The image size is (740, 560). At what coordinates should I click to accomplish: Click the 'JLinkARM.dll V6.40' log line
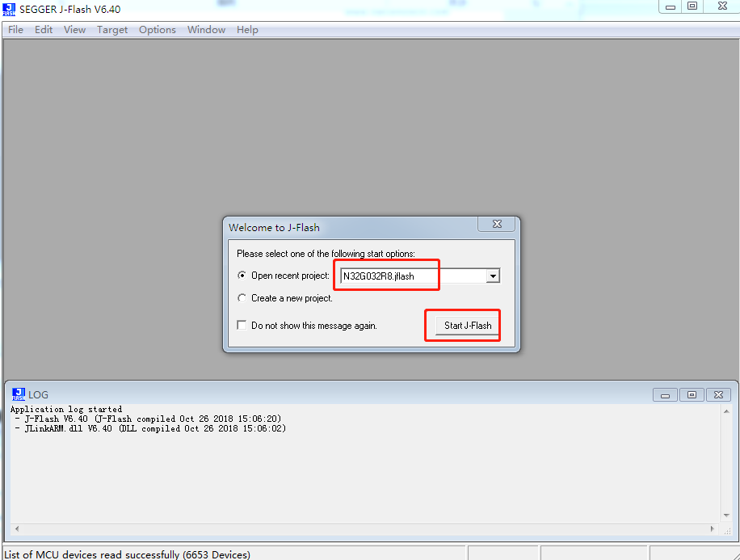(155, 429)
